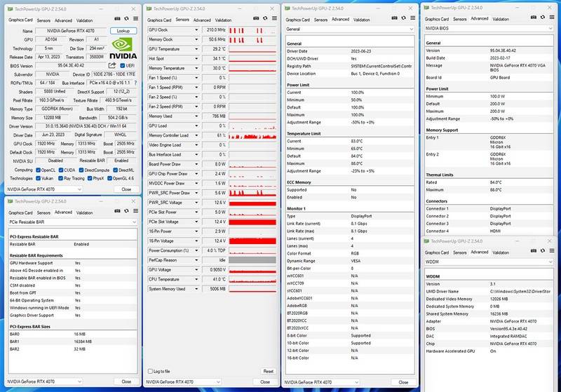
Task: Toggle the UEFI checkbox
Action: click(124, 65)
